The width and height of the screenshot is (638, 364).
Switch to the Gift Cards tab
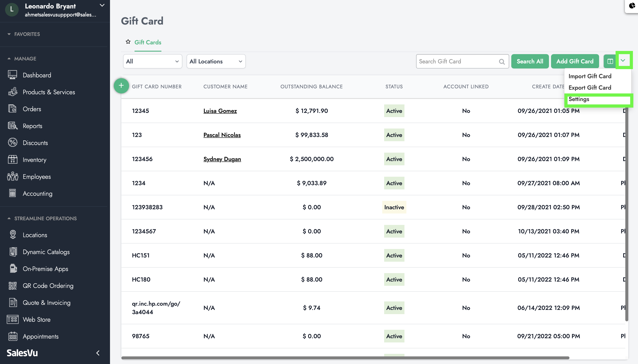pos(148,42)
